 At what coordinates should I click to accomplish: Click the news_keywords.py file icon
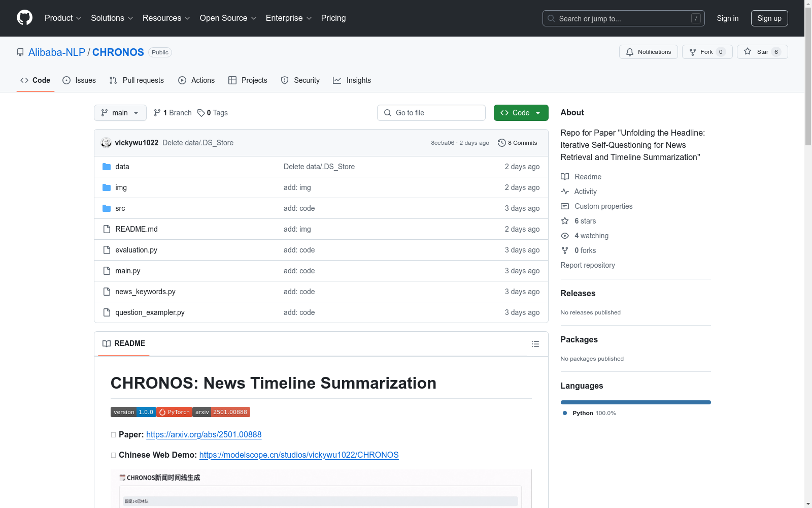[107, 292]
